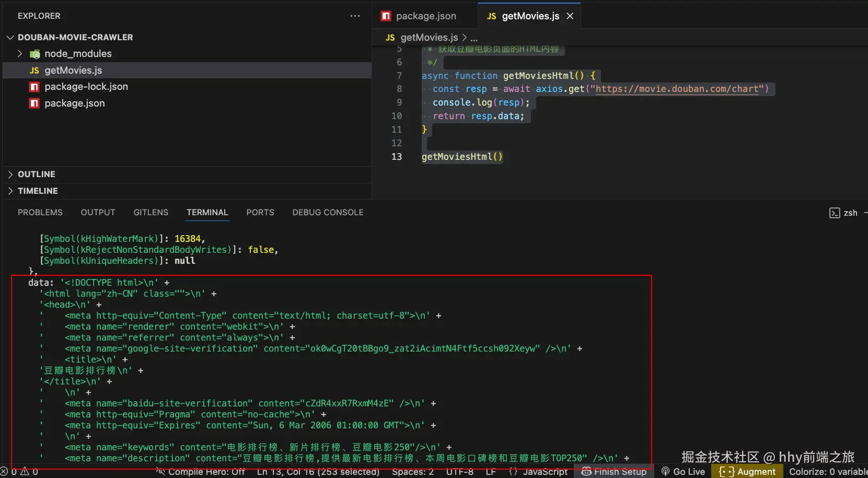Screen dimensions: 868x478
Task: Click the Finish Setup status item
Action: tap(614, 472)
